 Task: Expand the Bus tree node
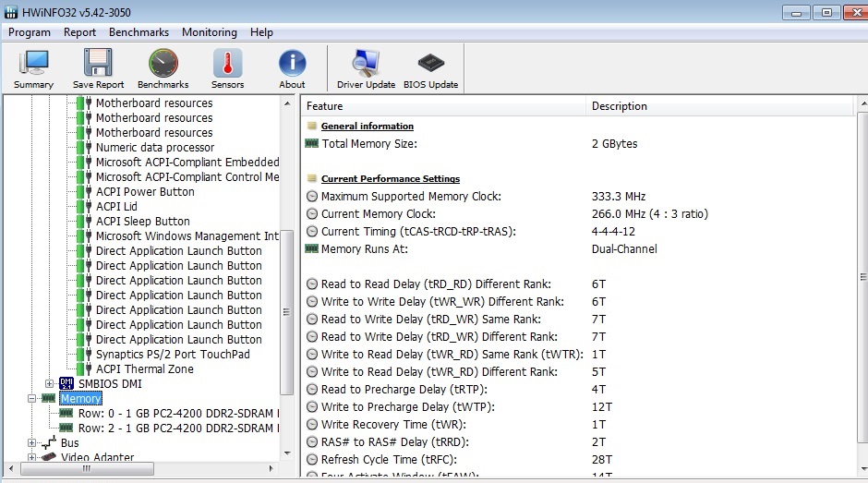[31, 442]
